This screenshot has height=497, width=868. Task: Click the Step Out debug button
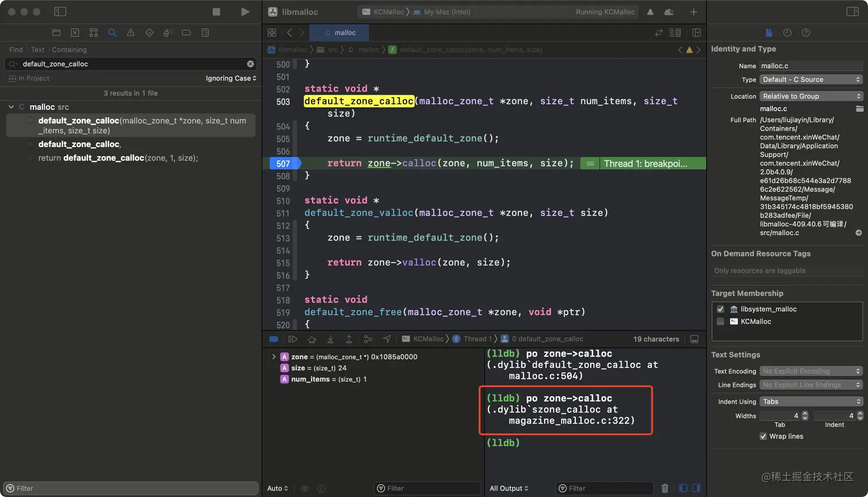(x=348, y=339)
